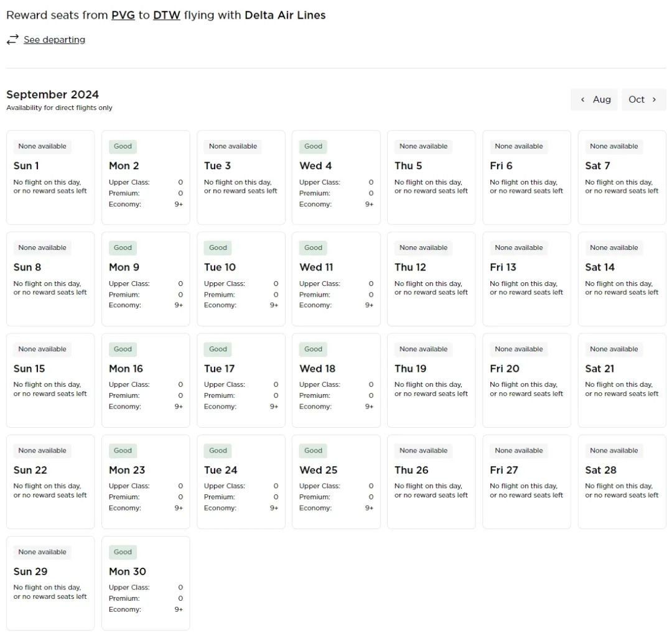
Task: Click the DTW destination airport link
Action: 167,15
